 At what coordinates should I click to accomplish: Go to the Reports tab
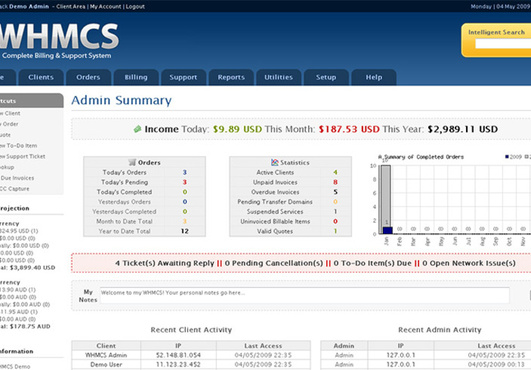pyautogui.click(x=231, y=77)
